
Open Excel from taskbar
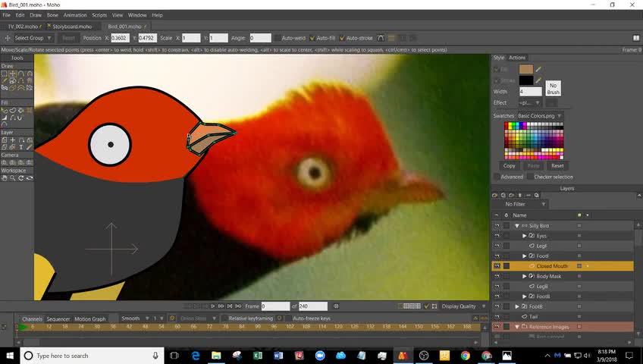point(258,356)
